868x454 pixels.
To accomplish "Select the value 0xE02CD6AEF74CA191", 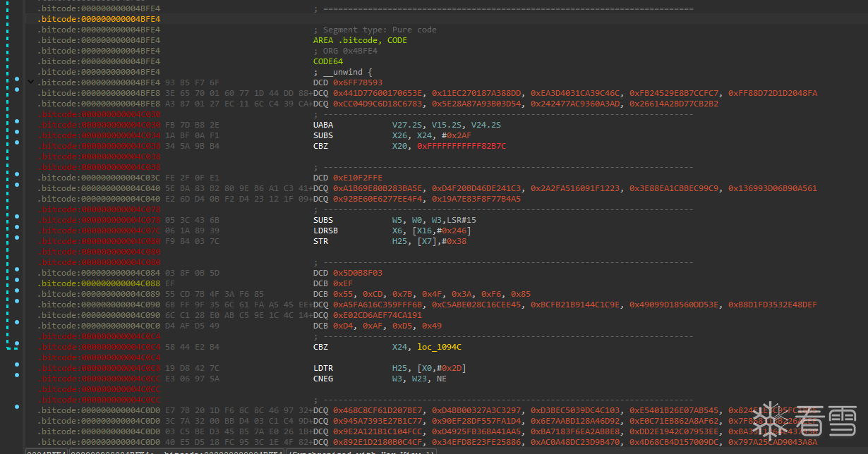I will tap(378, 315).
